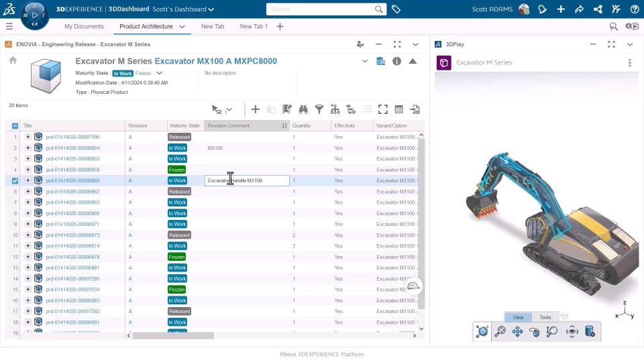This screenshot has height=362, width=644.
Task: Switch to New Tab
Action: click(x=213, y=26)
